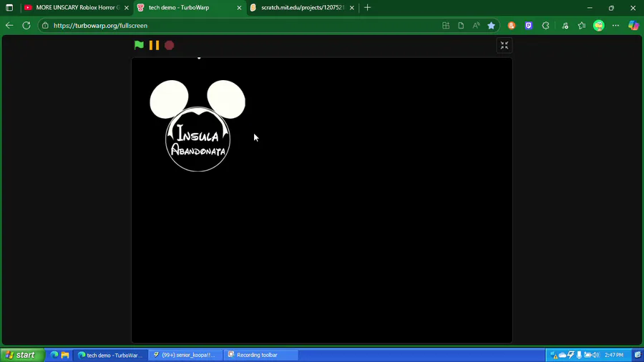The width and height of the screenshot is (644, 362).
Task: Open a new browser tab
Action: [368, 7]
